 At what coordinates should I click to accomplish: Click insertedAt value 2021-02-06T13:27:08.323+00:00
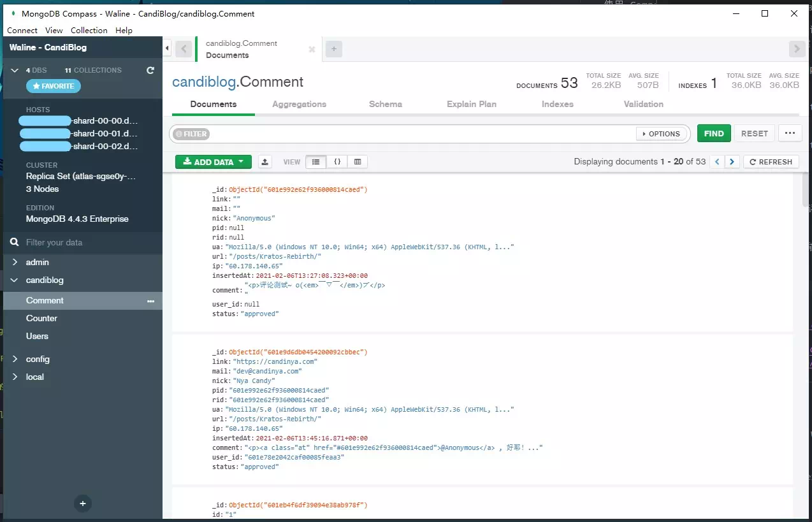pos(312,275)
